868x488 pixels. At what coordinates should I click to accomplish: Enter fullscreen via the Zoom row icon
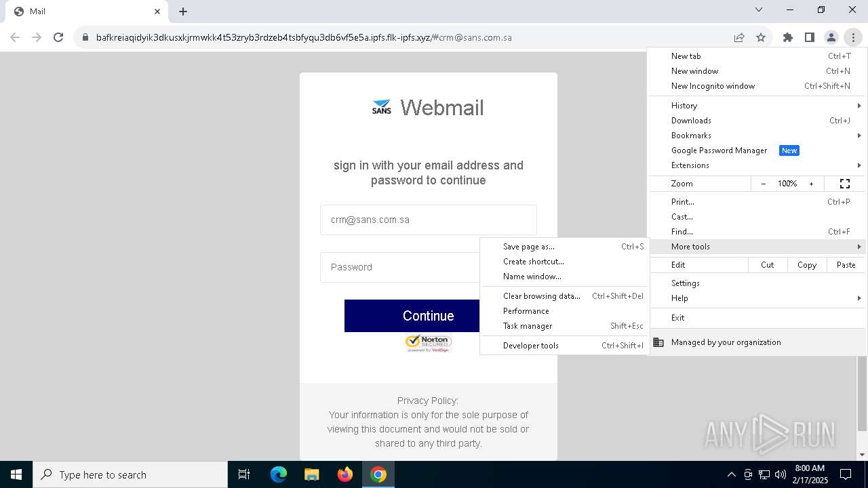845,184
